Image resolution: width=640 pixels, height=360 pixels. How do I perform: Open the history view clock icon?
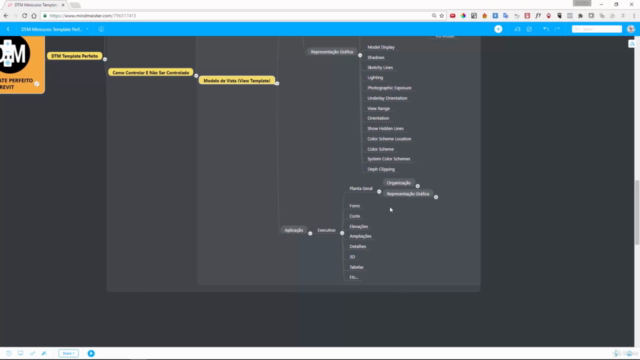coord(9,353)
